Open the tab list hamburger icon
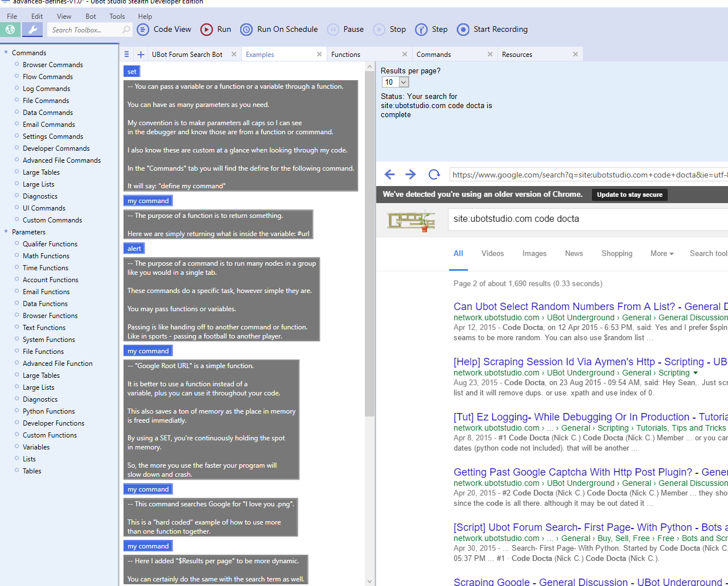Image resolution: width=728 pixels, height=586 pixels. (127, 55)
